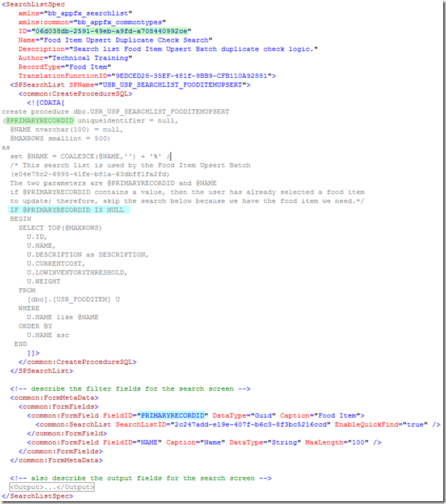Click the END keyword
The image size is (446, 504).
(x=21, y=344)
